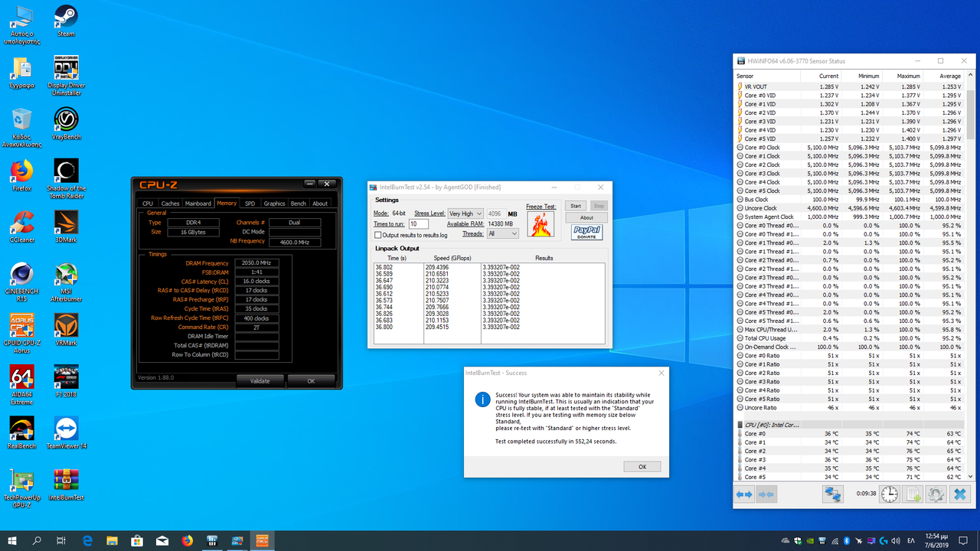
Task: Switch to CPU tab in CPU-Z
Action: (148, 204)
